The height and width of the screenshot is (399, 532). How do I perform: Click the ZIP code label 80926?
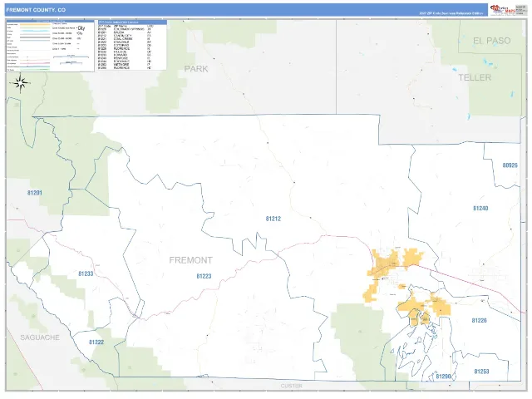click(510, 165)
